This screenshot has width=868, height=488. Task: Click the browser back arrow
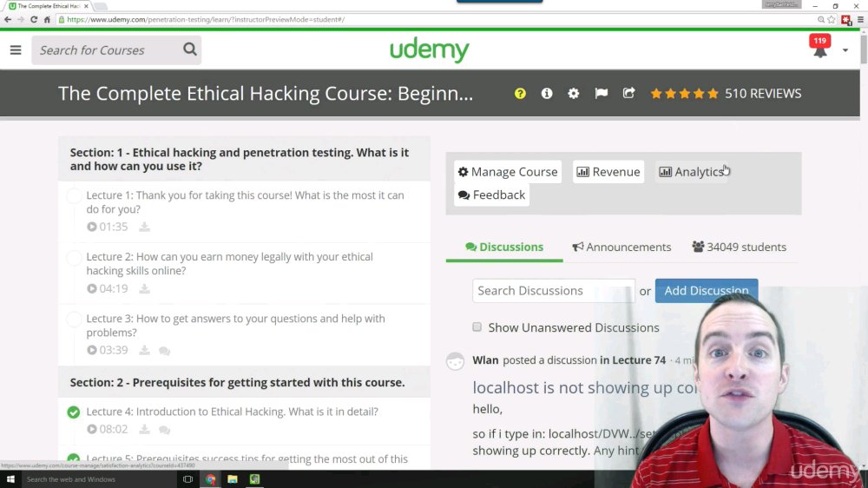click(x=8, y=19)
